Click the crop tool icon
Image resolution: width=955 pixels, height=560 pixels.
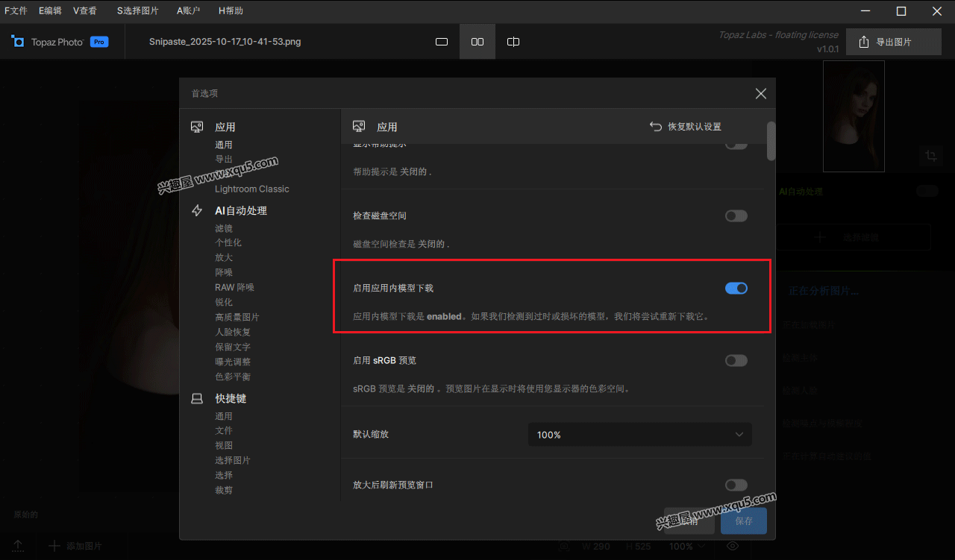(x=930, y=155)
